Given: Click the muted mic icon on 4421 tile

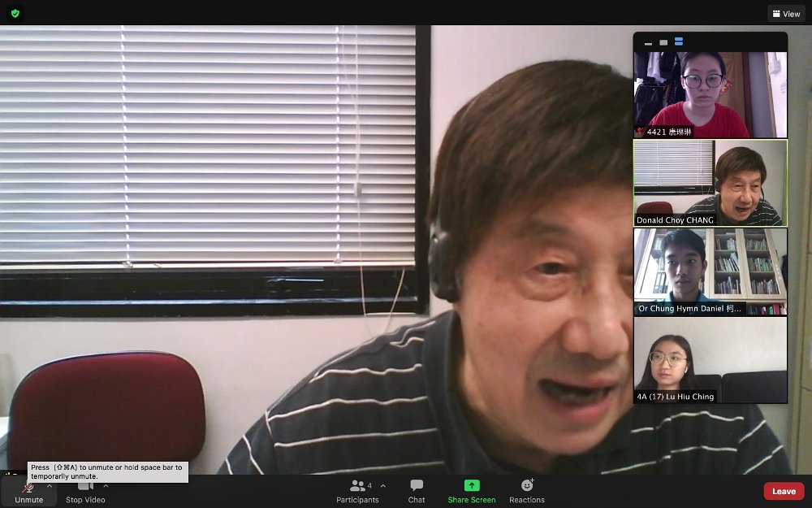Looking at the screenshot, I should (641, 132).
